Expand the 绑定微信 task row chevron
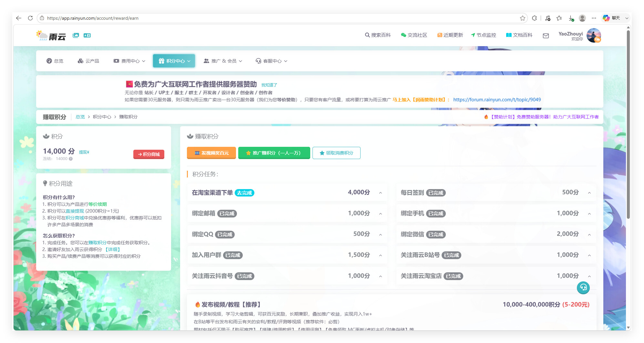The image size is (644, 343). 589,235
